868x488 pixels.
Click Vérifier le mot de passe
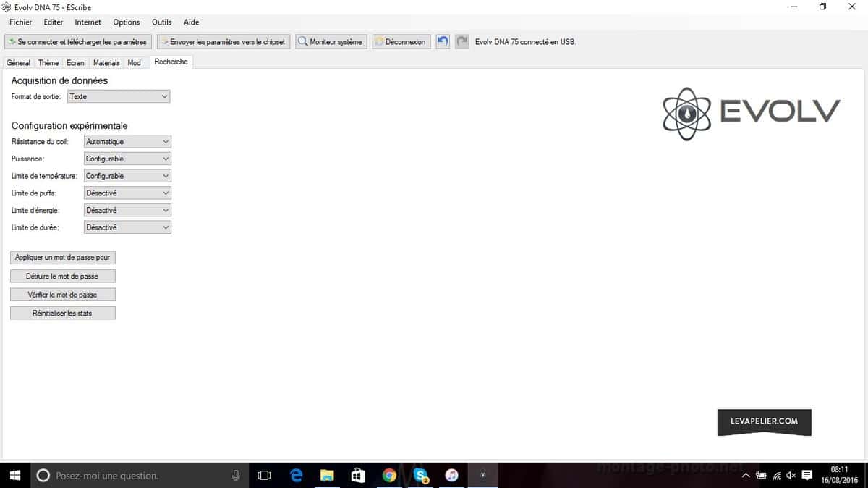[63, 295]
